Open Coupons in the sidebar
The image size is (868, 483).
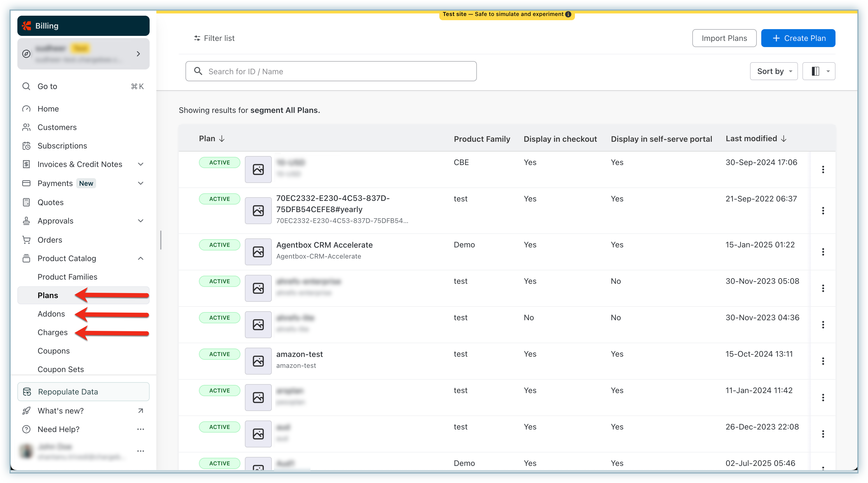pos(54,351)
